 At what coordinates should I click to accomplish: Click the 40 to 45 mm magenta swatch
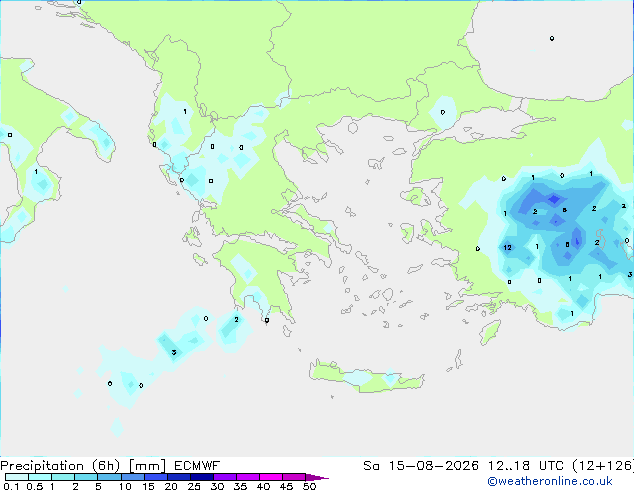tap(271, 477)
